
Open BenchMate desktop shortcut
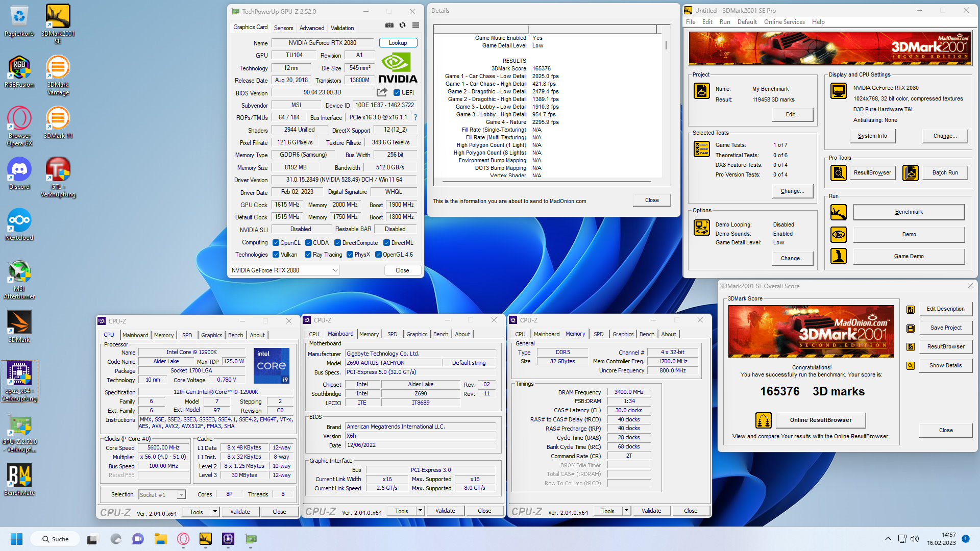[x=19, y=480]
